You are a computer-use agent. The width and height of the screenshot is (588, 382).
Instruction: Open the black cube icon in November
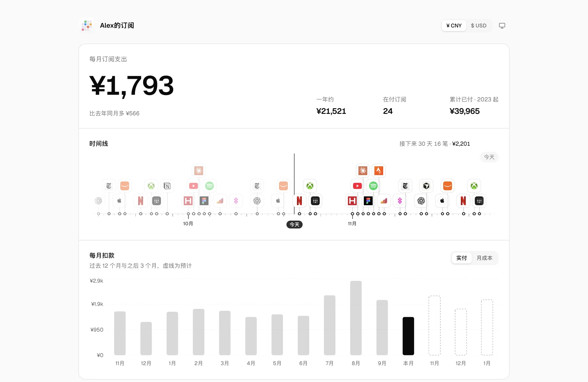click(x=426, y=186)
